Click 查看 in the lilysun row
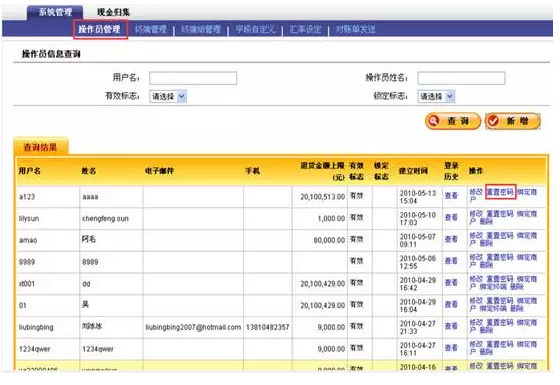This screenshot has height=385, width=560. pos(451,218)
